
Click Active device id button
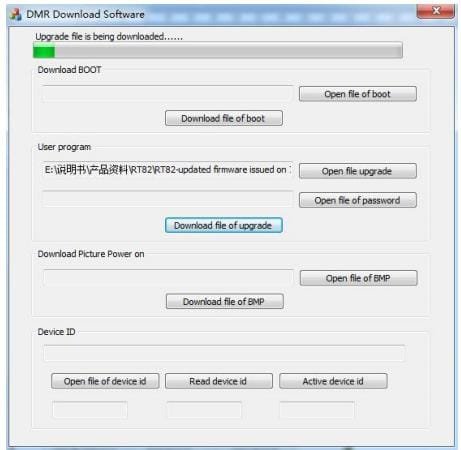pyautogui.click(x=333, y=381)
